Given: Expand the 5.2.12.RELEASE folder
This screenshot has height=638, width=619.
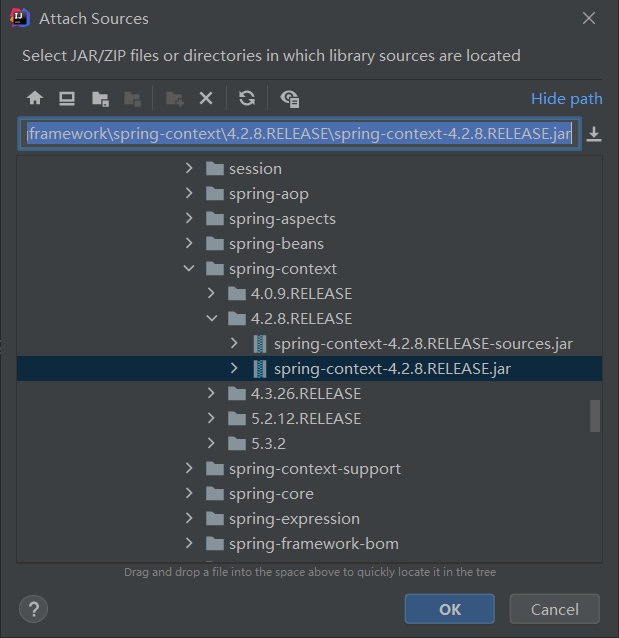Looking at the screenshot, I should point(211,418).
